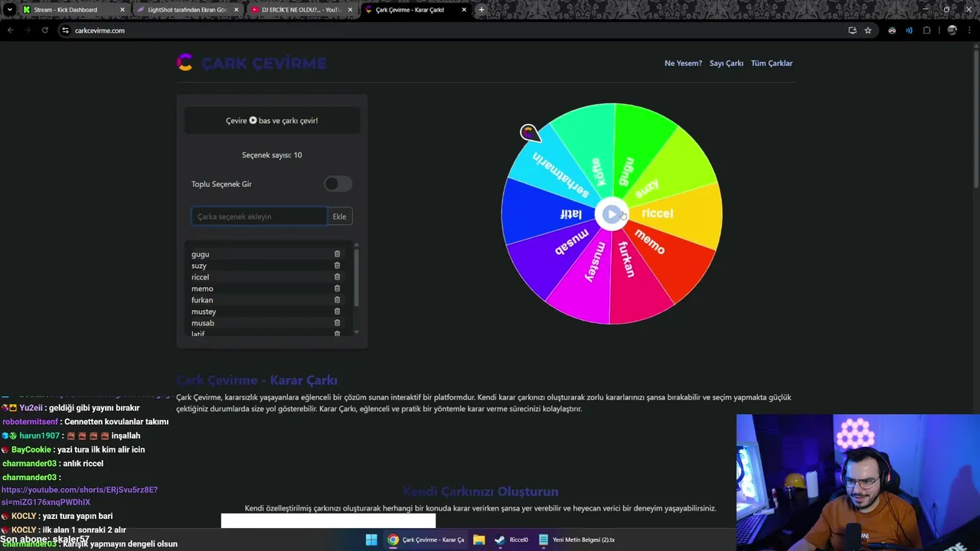Open the tab search dropdown arrow
The width and height of the screenshot is (980, 551).
[x=9, y=10]
